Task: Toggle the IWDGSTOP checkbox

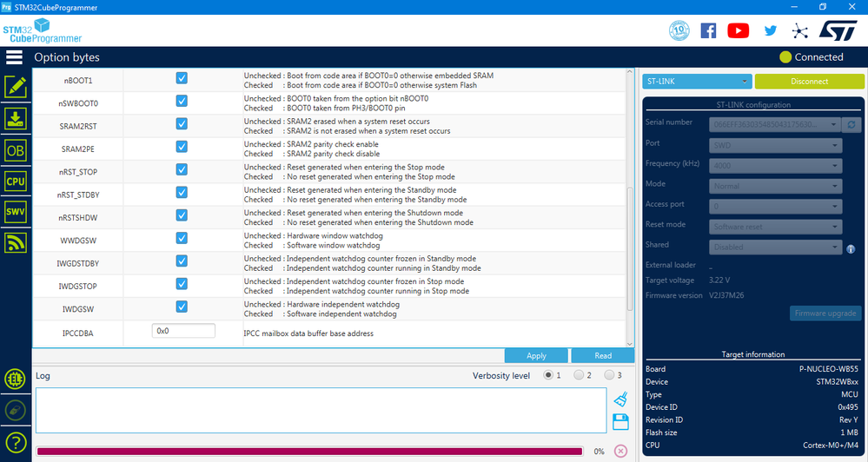Action: (x=182, y=283)
